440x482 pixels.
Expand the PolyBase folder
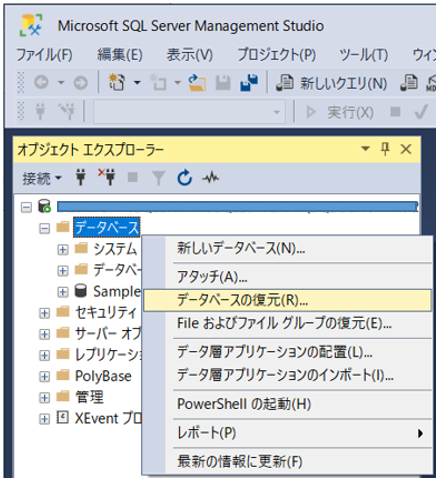44,376
